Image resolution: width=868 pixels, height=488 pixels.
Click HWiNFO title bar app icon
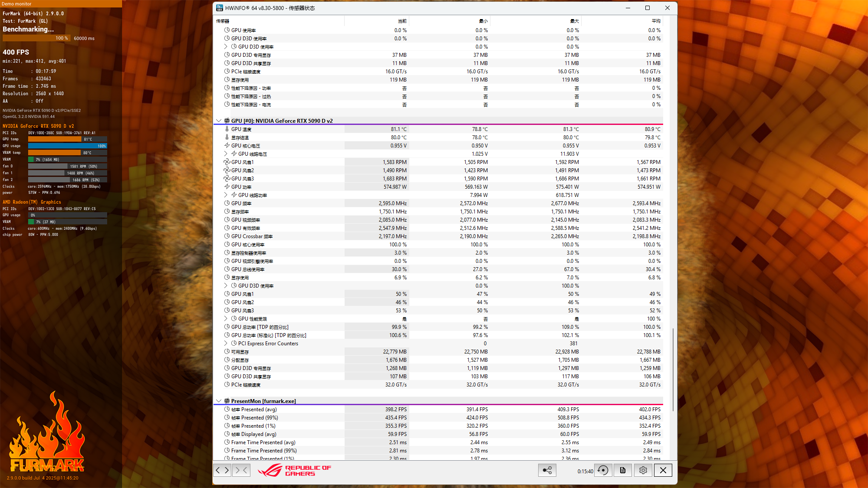[x=220, y=8]
